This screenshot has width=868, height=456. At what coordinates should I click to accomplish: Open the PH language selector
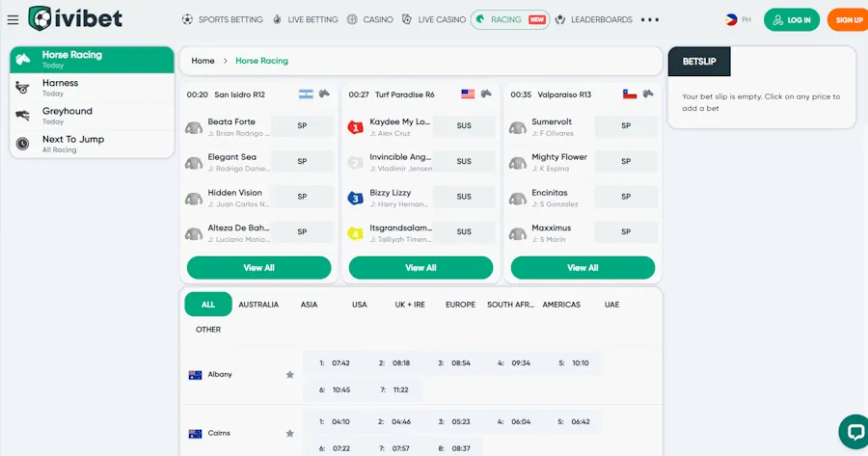[738, 19]
